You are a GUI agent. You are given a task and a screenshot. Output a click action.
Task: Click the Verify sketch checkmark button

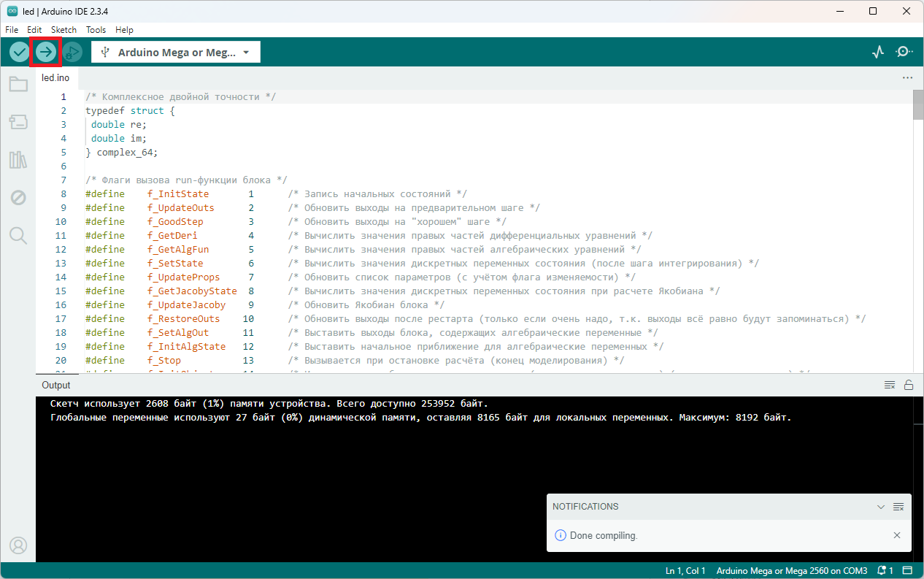pyautogui.click(x=19, y=52)
